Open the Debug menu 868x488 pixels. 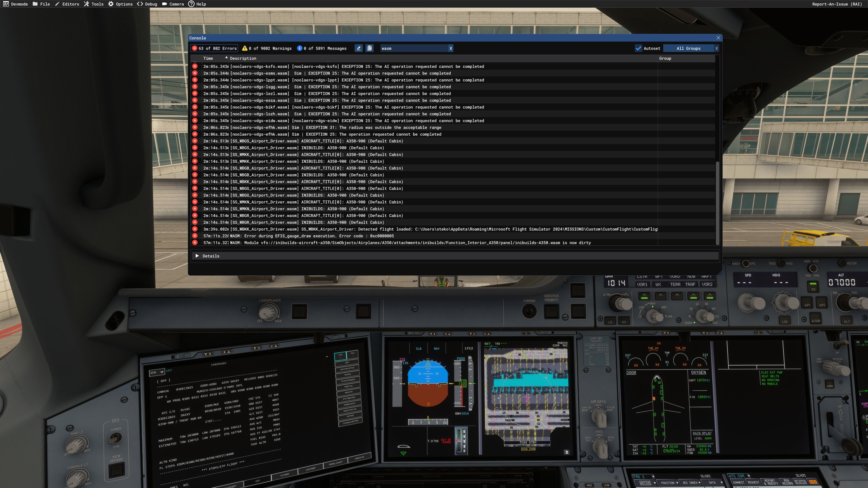[x=147, y=4]
